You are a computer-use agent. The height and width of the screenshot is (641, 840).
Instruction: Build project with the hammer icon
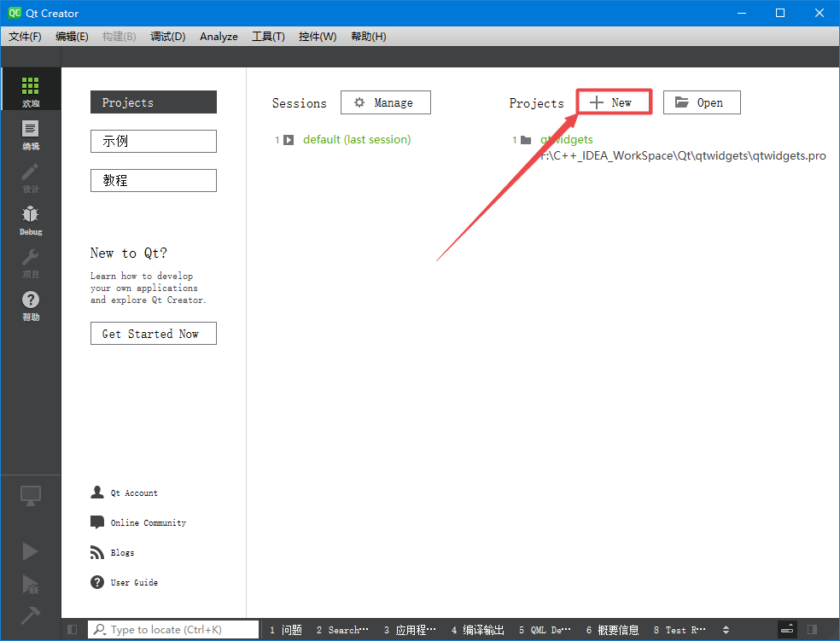click(x=31, y=615)
